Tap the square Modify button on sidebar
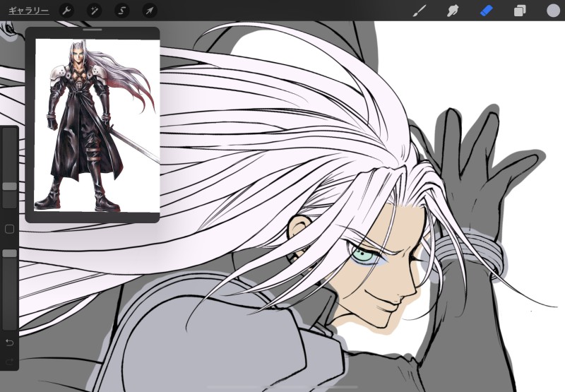Screen dimensions: 565x392 tap(9, 229)
